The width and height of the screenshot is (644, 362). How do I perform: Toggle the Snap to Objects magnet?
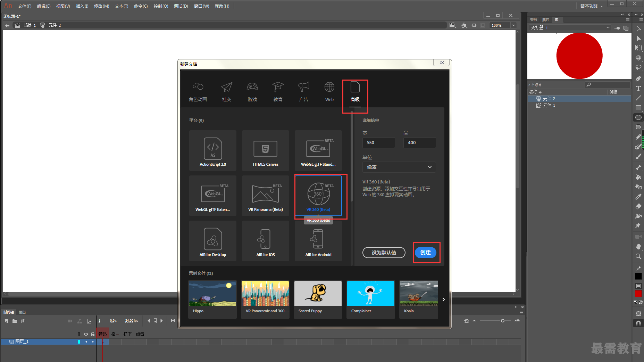(638, 323)
